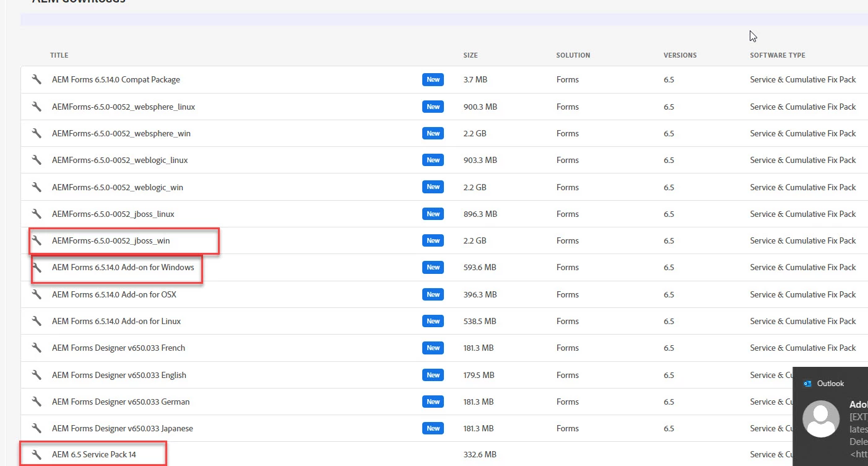
Task: Click wrench icon beside Add-on for Windows
Action: 37,267
